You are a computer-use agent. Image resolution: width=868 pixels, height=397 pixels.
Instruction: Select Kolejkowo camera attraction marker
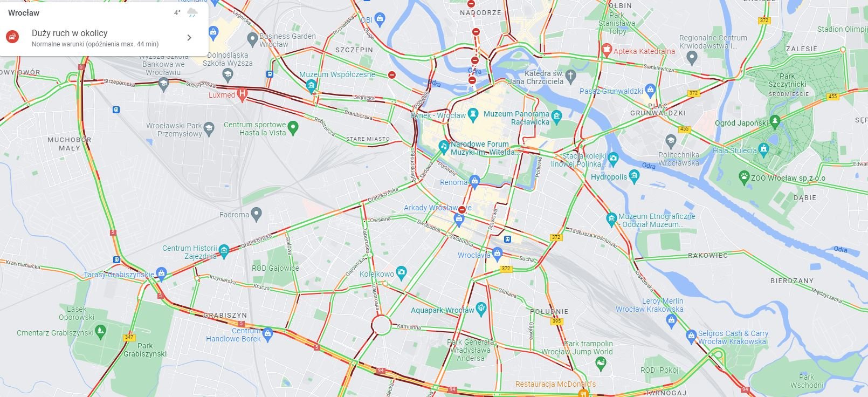(401, 273)
